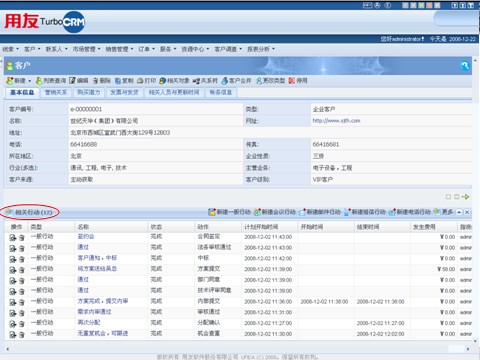Expand the 销售管理 sales menu
The height and width of the screenshot is (360, 480).
click(x=119, y=49)
